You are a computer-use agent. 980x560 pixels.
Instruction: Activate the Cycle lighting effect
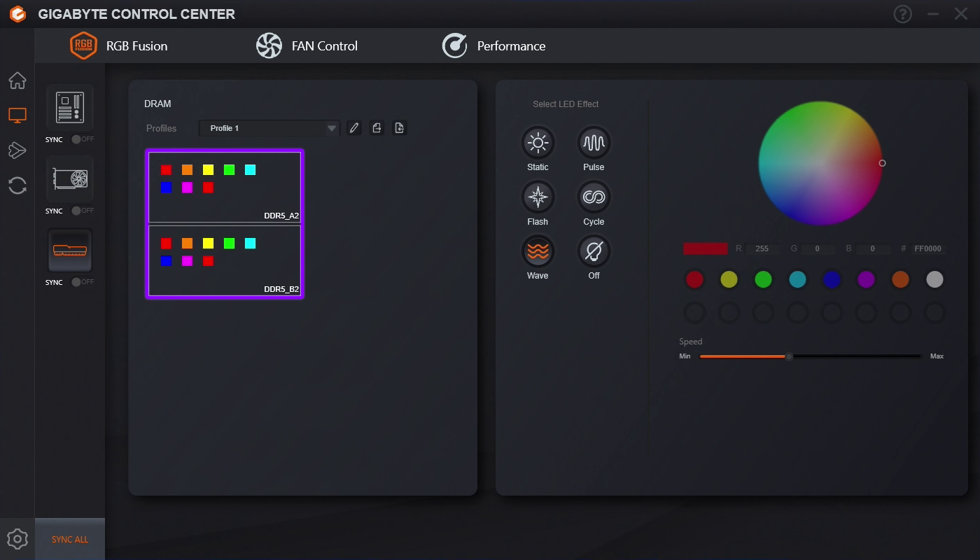pos(593,197)
